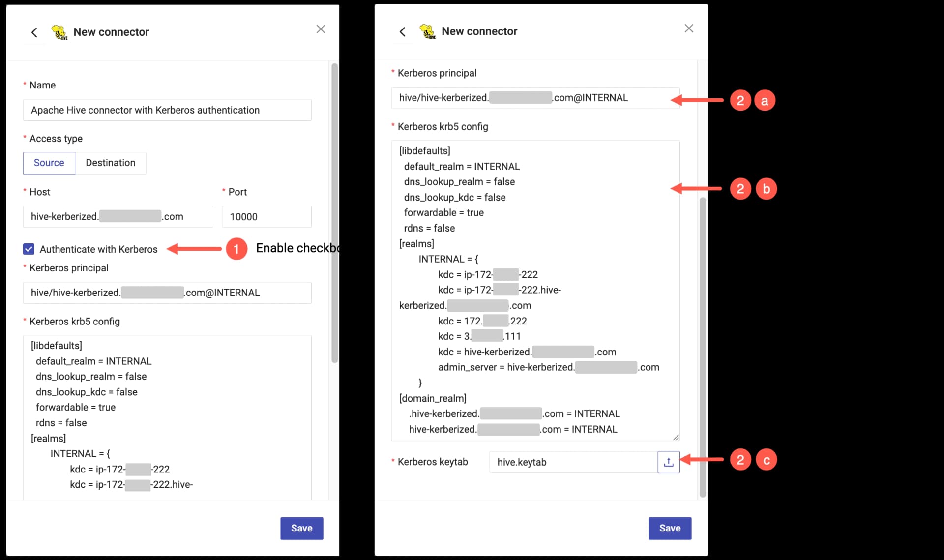Click [domain_realm] line in right krb5 config
The image size is (944, 560).
(x=433, y=398)
